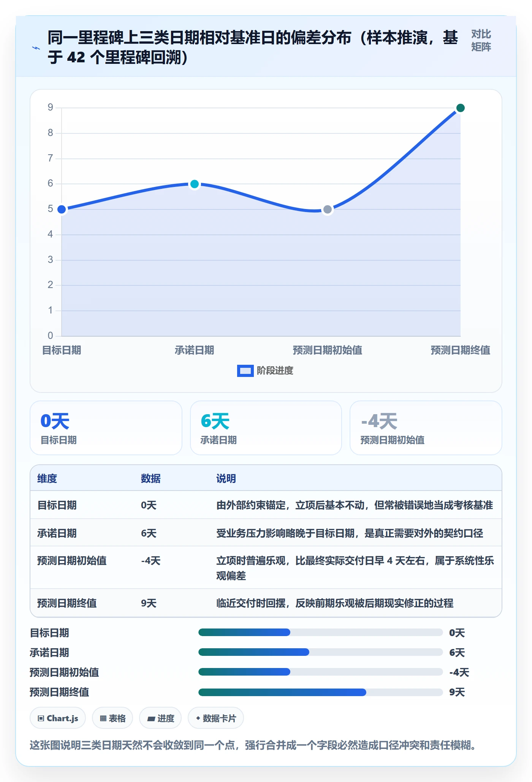
Task: Click x-axis label 目标日期
Action: (62, 350)
